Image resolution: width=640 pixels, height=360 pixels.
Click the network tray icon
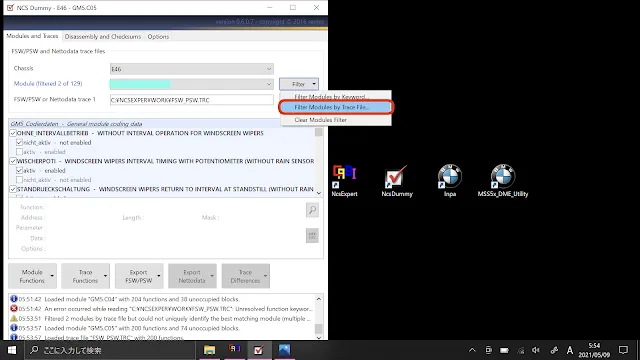pyautogui.click(x=520, y=350)
